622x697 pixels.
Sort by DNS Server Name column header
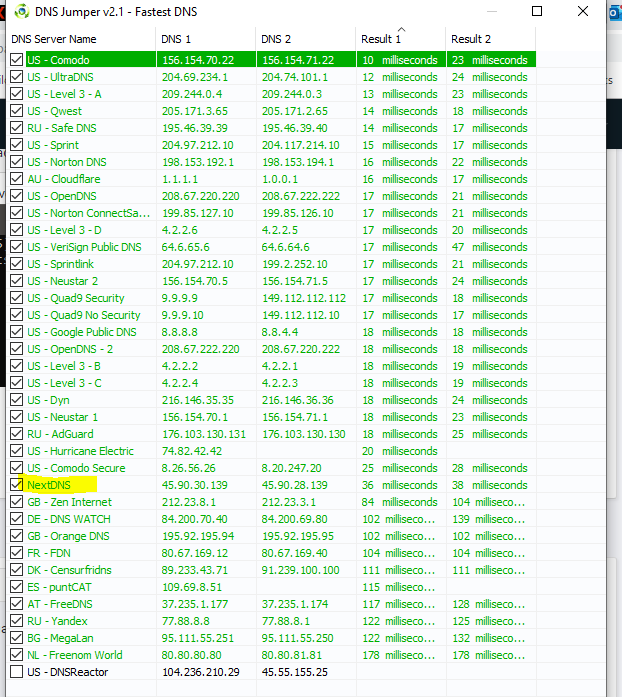[x=81, y=39]
